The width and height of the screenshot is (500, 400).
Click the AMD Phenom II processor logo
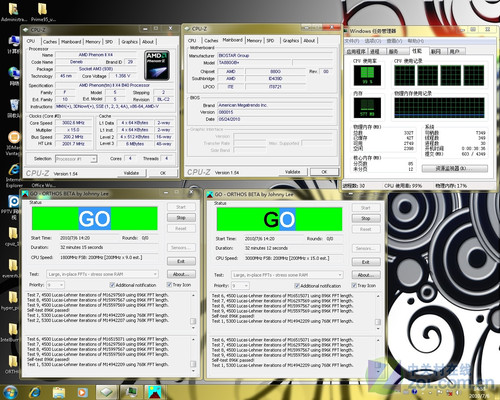click(157, 65)
